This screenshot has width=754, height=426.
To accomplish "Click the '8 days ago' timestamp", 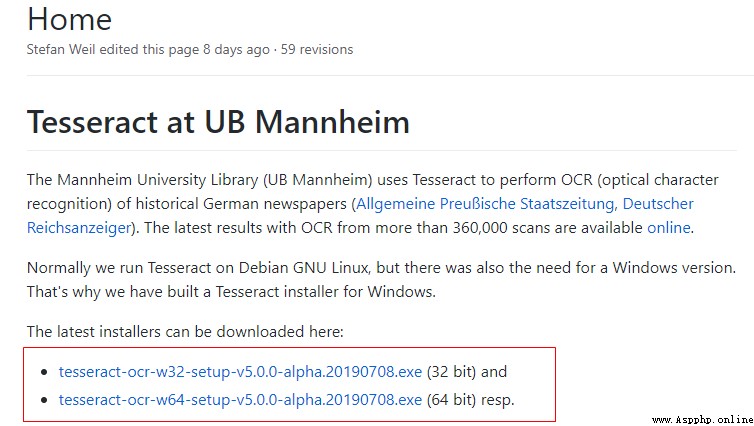I will point(236,50).
